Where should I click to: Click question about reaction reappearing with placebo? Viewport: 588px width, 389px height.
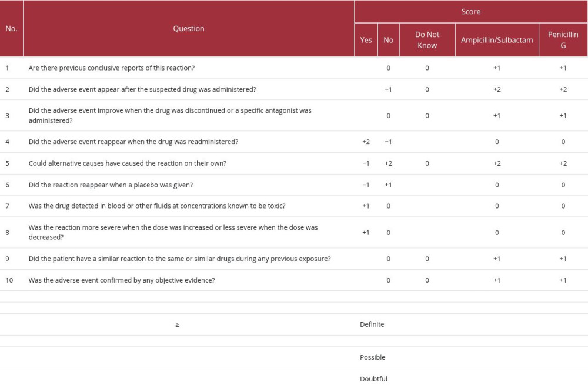[x=111, y=185]
